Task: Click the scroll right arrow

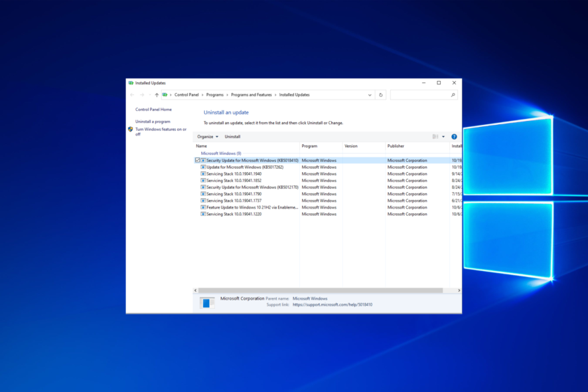Action: 459,290
